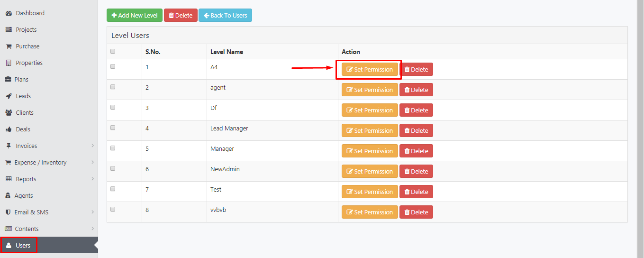Open Plans via briefcase icon
Viewport: 644px width, 258px height.
tap(8, 80)
